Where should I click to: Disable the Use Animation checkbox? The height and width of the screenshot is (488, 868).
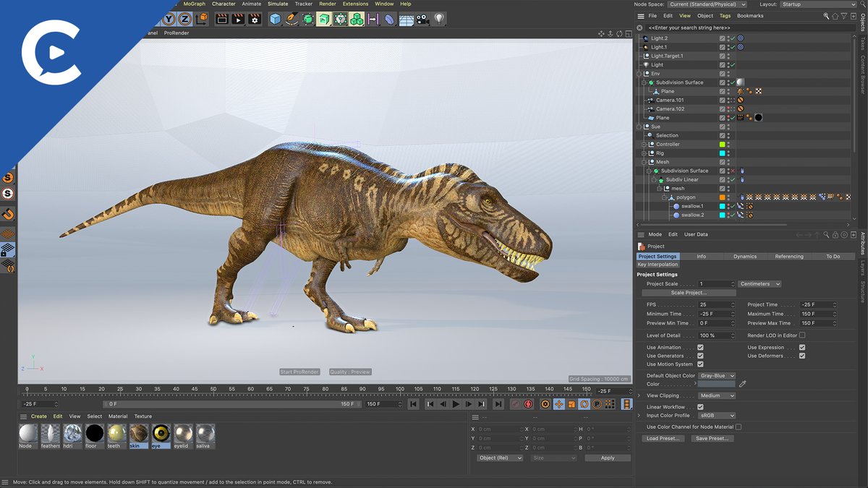(700, 348)
